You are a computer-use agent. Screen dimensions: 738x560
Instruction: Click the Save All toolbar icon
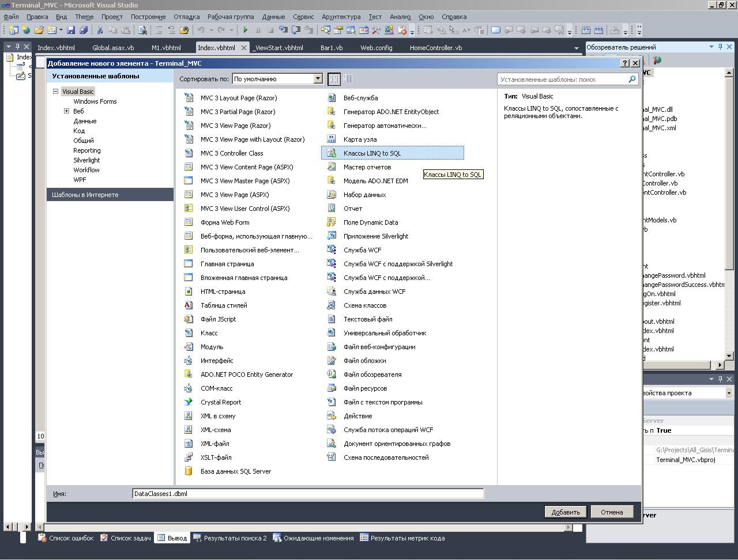[x=84, y=30]
